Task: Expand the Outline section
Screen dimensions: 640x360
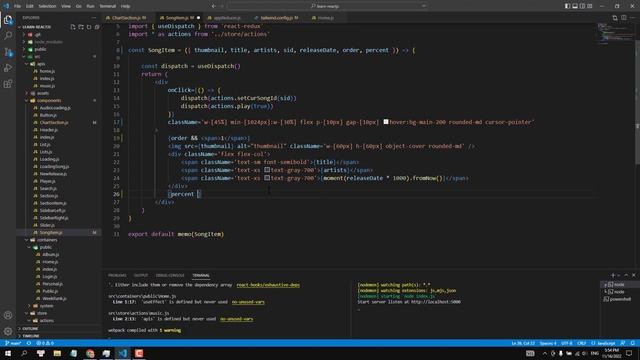Action: point(30,329)
